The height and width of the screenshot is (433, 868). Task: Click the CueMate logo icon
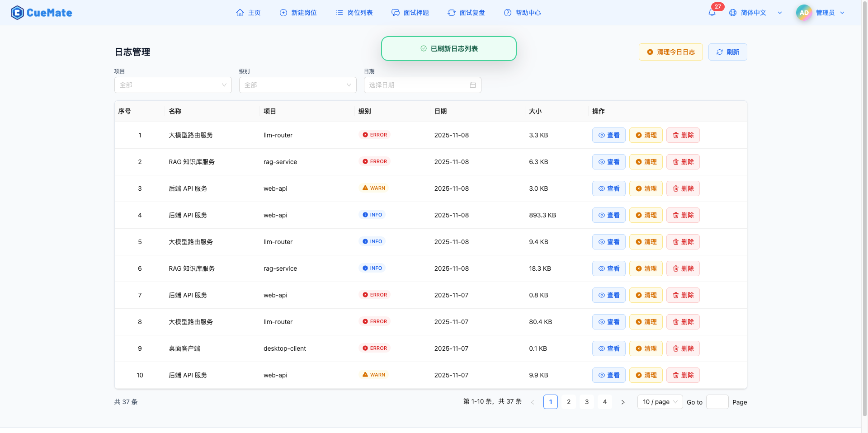click(17, 13)
